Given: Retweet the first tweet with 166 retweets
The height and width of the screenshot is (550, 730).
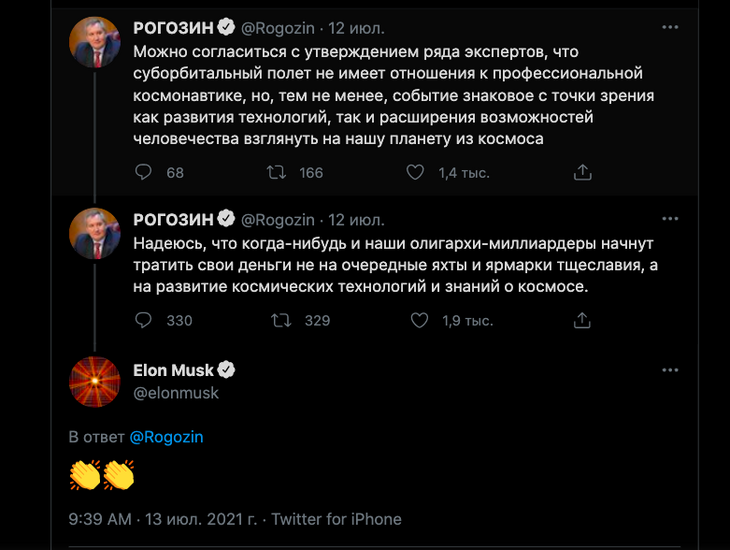Looking at the screenshot, I should [x=277, y=172].
